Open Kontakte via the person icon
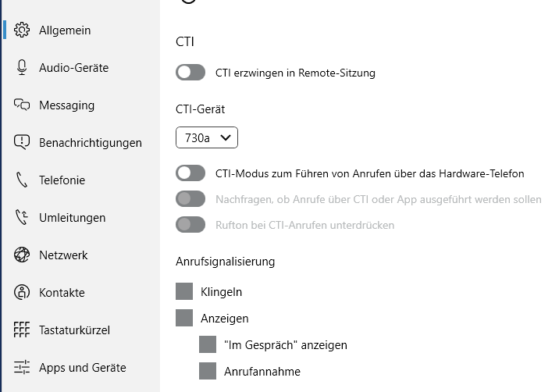The height and width of the screenshot is (392, 559). pos(22,292)
